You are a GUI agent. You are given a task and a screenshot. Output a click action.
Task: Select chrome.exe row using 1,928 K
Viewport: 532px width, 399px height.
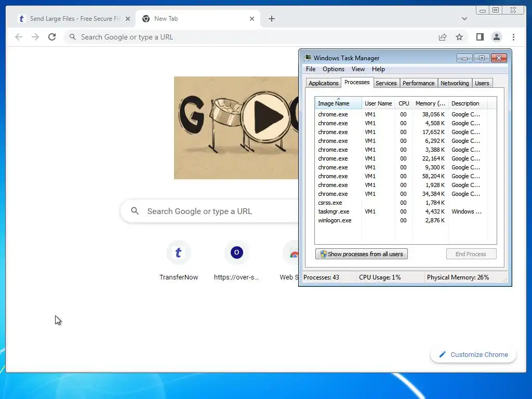pyautogui.click(x=401, y=185)
